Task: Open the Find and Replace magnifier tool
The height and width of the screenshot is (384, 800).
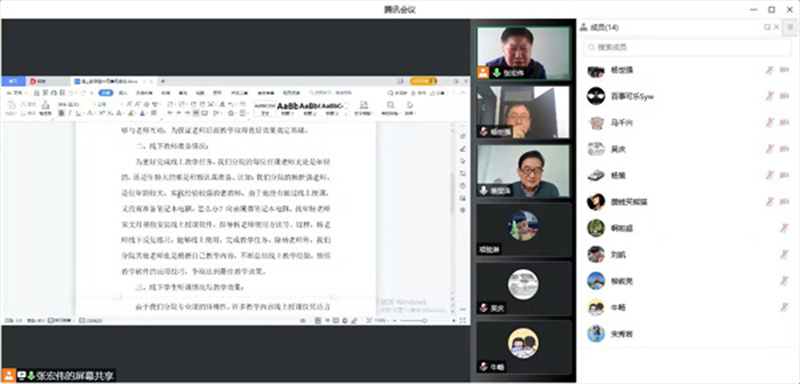Action: click(x=390, y=107)
